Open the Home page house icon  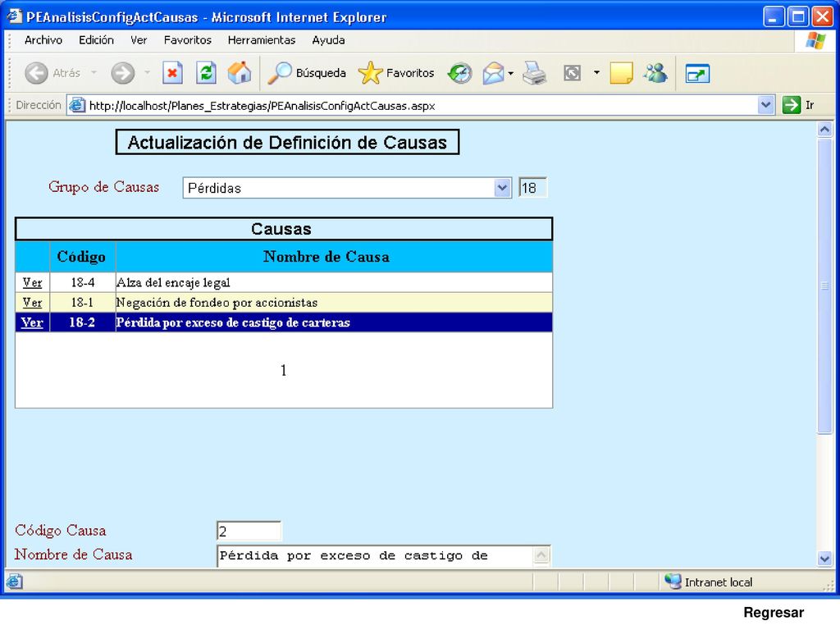click(239, 73)
